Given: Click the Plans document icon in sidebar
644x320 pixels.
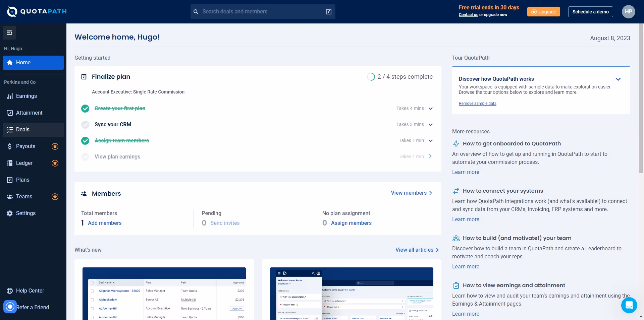Looking at the screenshot, I should pos(10,180).
